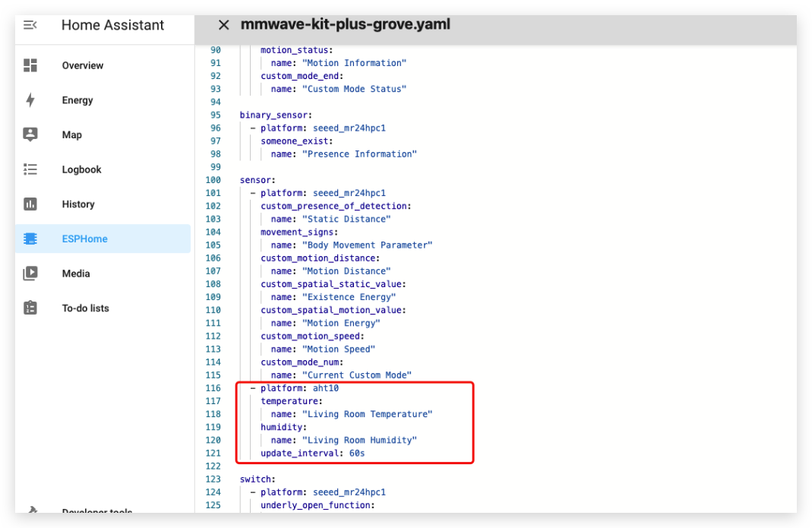Click line number 95 in the gutter
The width and height of the screenshot is (812, 528).
(216, 115)
